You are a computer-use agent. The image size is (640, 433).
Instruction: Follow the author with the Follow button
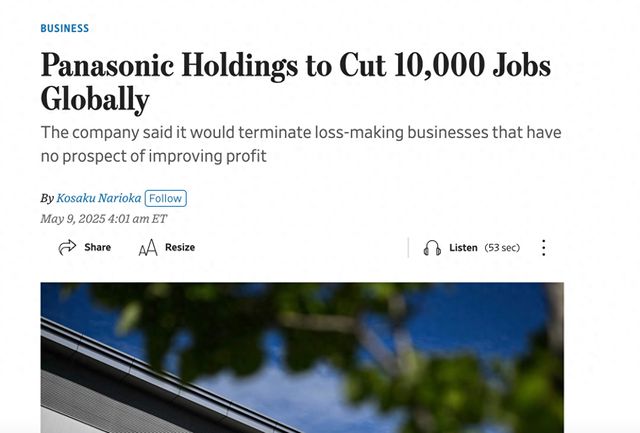click(165, 198)
